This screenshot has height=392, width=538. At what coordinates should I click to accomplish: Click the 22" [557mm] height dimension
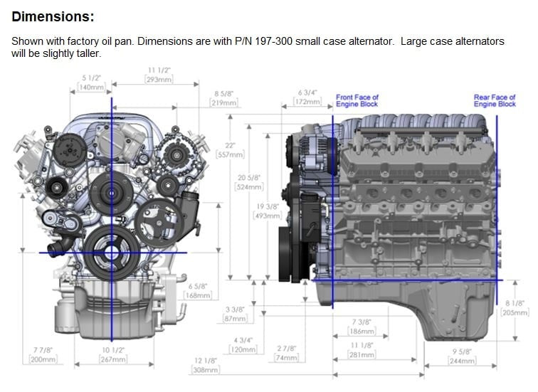click(231, 149)
